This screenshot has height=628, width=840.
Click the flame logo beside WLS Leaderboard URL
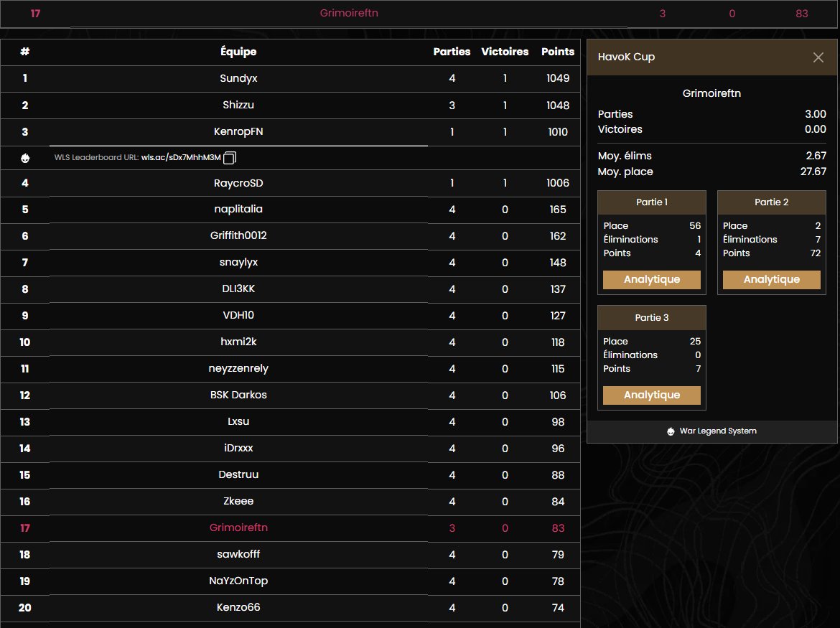click(x=25, y=158)
